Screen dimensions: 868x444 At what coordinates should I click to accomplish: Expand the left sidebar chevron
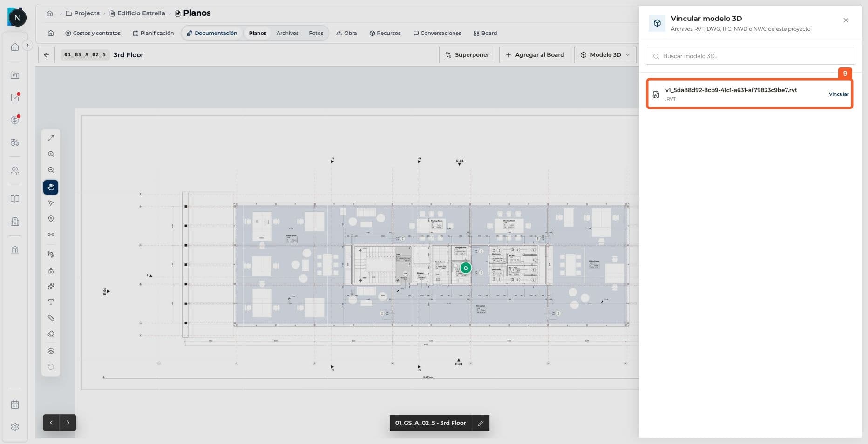click(27, 45)
